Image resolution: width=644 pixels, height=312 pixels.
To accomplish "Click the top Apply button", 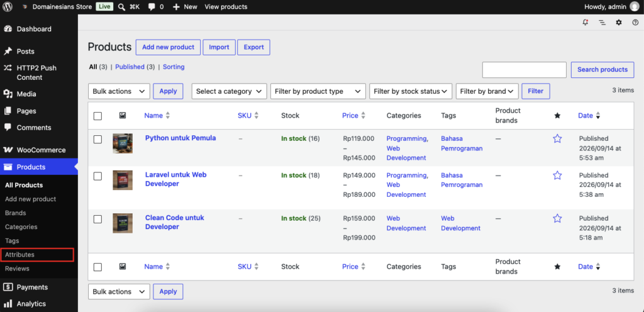I will [x=168, y=91].
